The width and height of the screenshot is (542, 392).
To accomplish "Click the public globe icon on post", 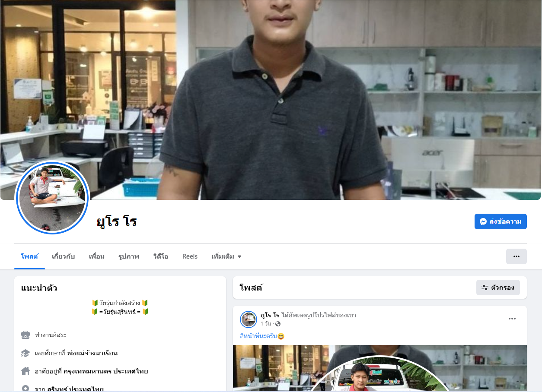I will click(278, 324).
